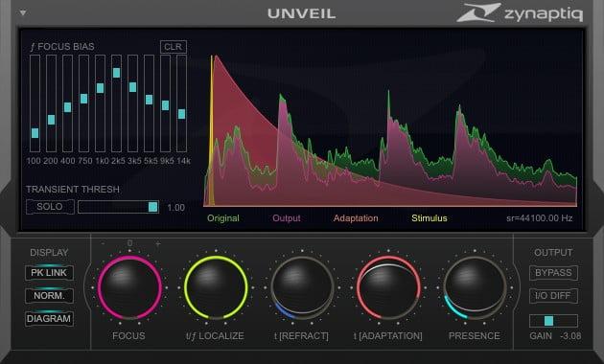604x364 pixels.
Task: Click the FOCUS BIAS heading
Action: (62, 47)
